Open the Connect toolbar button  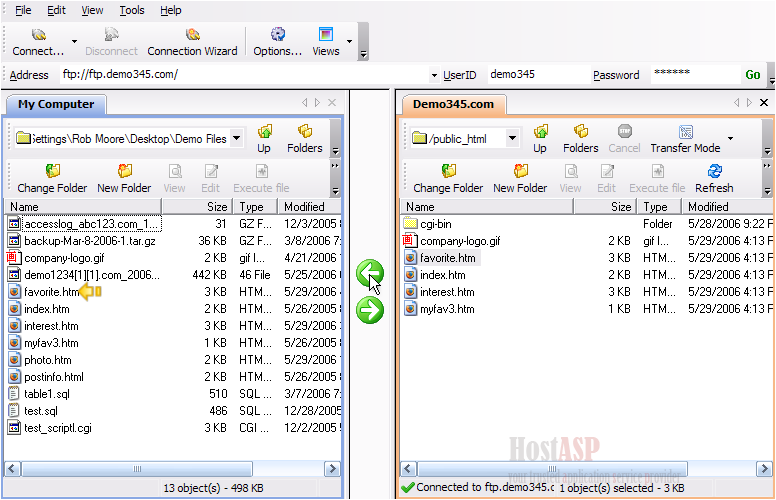38,42
